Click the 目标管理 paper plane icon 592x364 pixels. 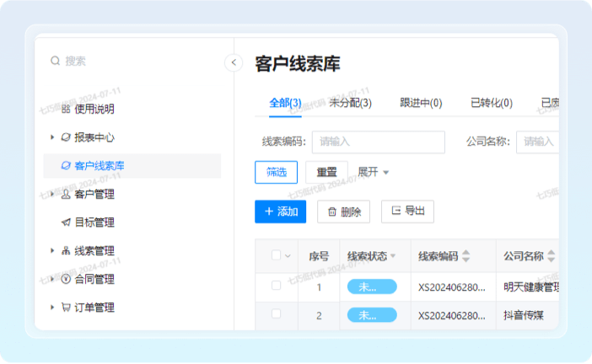tap(66, 222)
